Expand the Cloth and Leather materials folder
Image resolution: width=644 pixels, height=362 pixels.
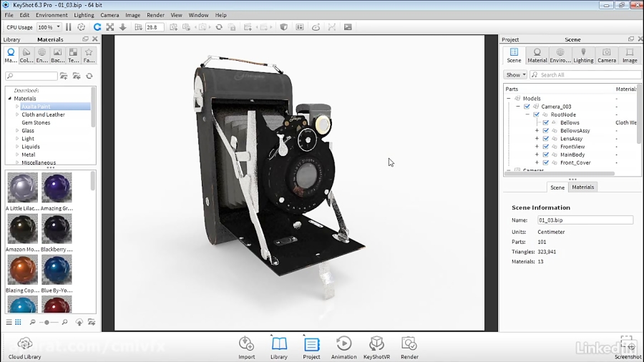(17, 114)
